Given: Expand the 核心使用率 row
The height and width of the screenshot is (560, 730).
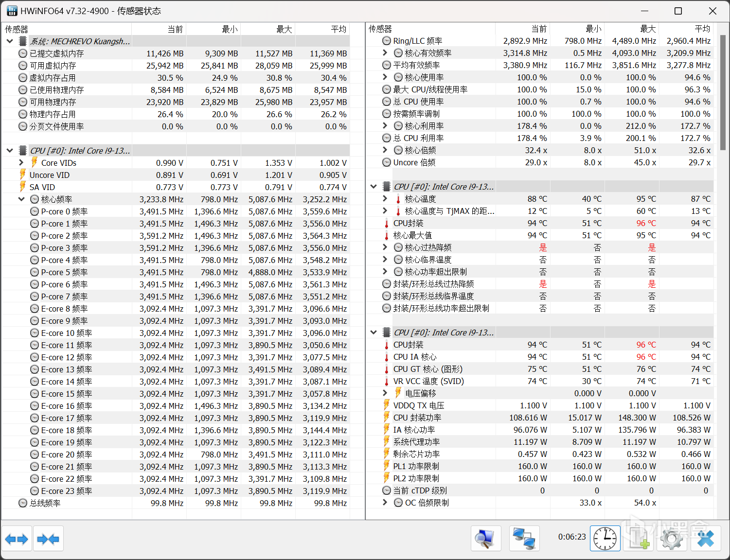Looking at the screenshot, I should [x=385, y=77].
